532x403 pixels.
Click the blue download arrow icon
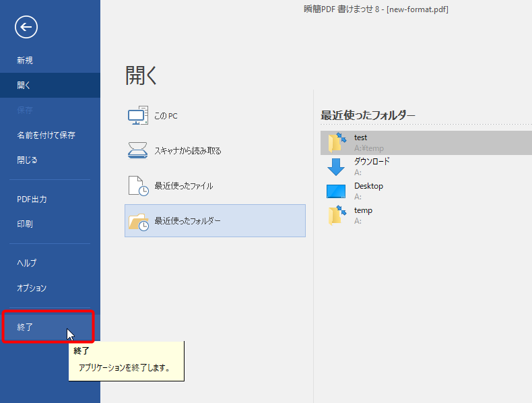click(x=336, y=166)
